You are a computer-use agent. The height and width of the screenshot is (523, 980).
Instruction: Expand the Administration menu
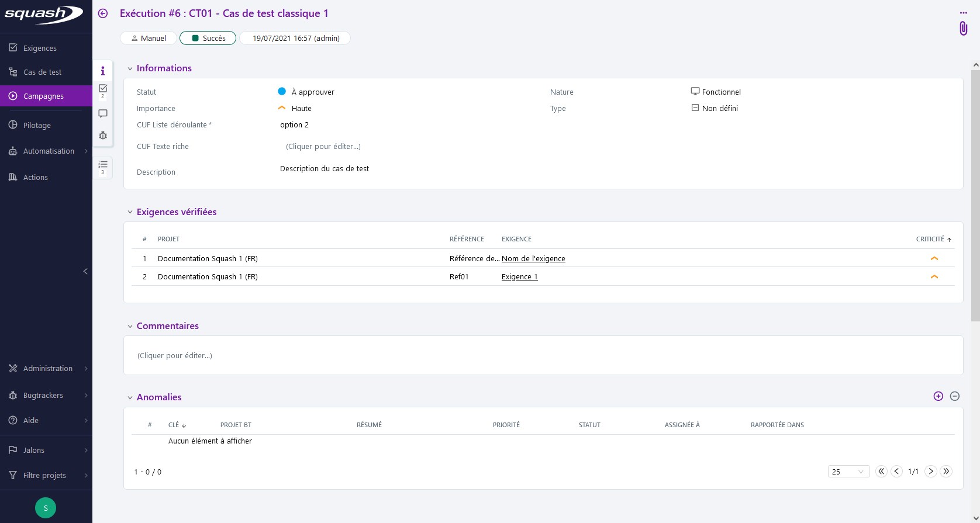[x=47, y=368]
